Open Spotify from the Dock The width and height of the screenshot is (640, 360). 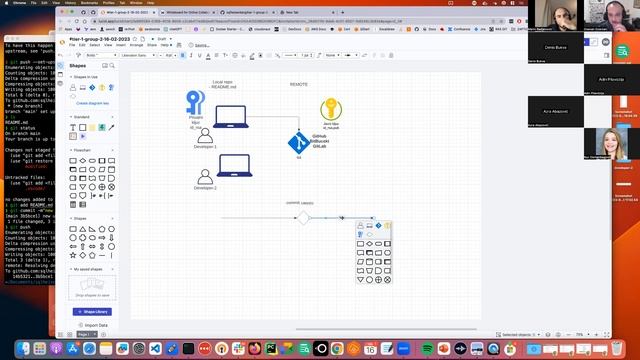(x=427, y=349)
